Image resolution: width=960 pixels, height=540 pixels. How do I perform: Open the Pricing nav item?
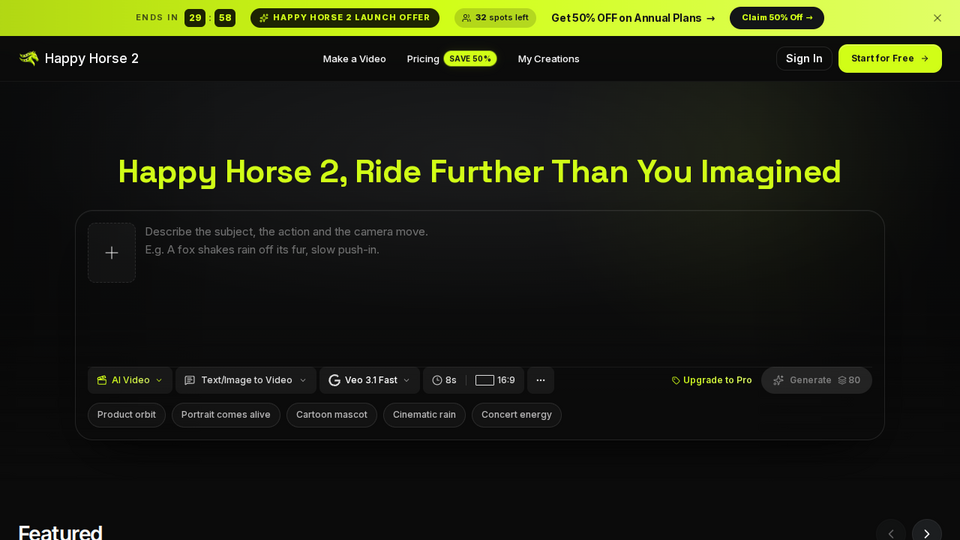[x=423, y=59]
